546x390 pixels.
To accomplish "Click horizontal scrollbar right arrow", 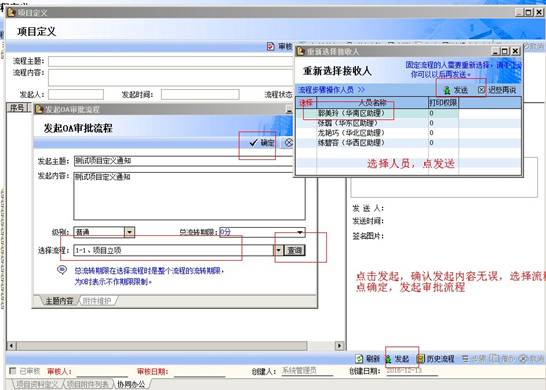I will [339, 346].
